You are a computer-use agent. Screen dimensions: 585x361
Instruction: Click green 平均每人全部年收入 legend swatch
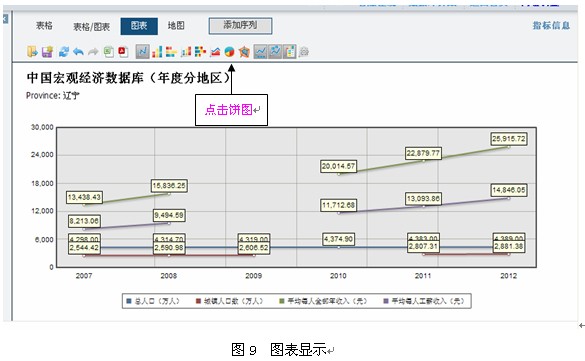click(282, 301)
